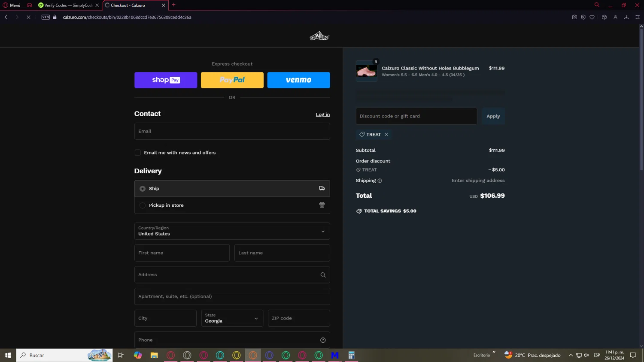The width and height of the screenshot is (644, 362).
Task: Open the browser profile account icon
Action: point(615,17)
